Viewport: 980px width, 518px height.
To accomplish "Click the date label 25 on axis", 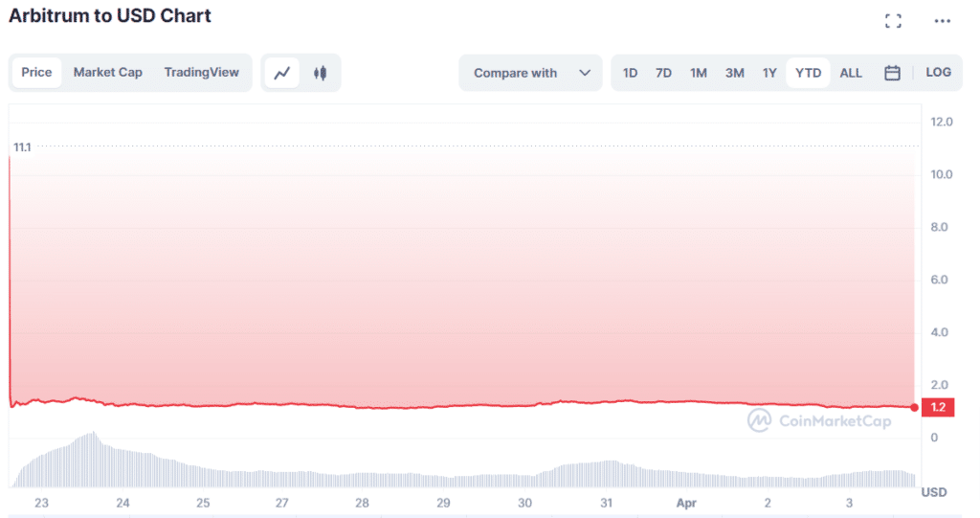I will coord(203,503).
